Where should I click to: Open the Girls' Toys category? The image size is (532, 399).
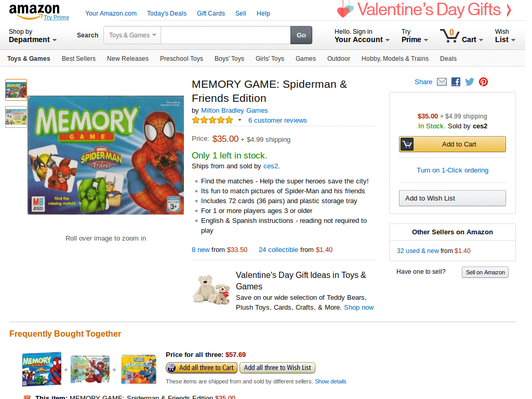270,58
